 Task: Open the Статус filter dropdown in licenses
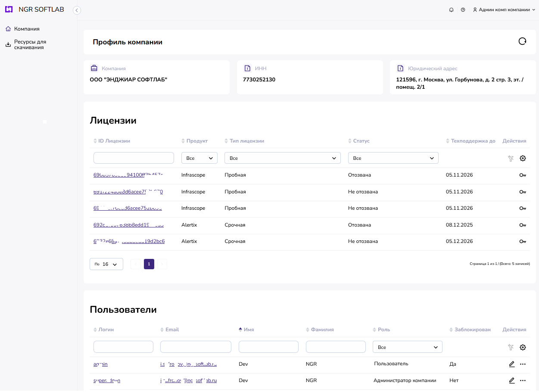(393, 158)
